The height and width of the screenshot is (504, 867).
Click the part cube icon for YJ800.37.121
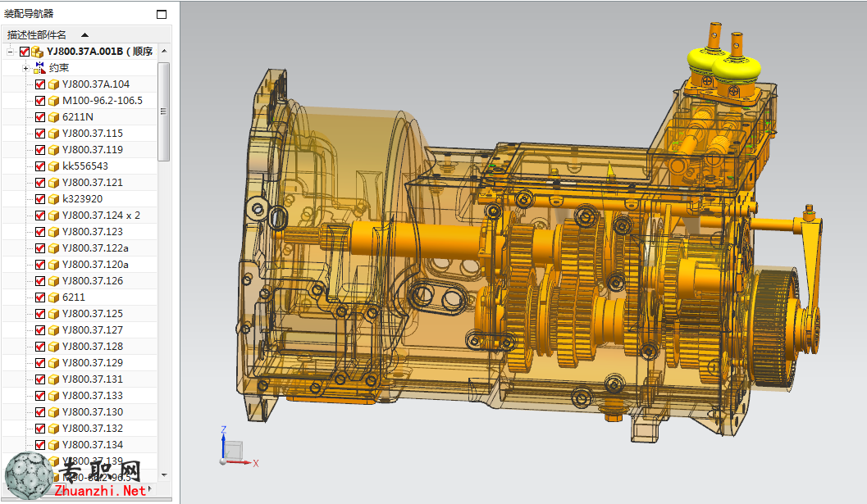(53, 183)
